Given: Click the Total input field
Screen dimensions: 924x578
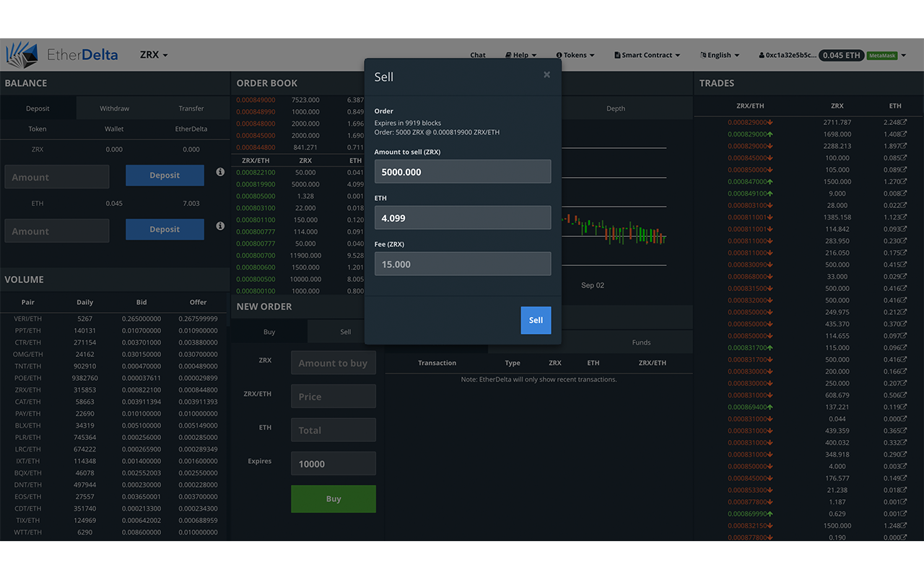Looking at the screenshot, I should pyautogui.click(x=334, y=430).
